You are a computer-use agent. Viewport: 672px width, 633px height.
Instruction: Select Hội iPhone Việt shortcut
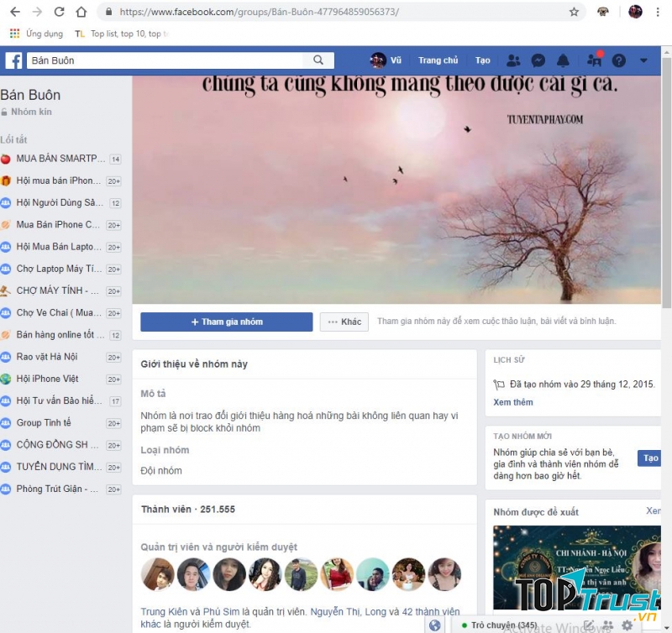tap(47, 379)
